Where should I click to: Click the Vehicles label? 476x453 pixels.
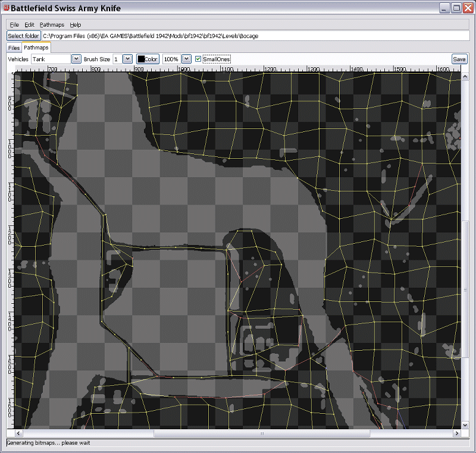point(18,59)
